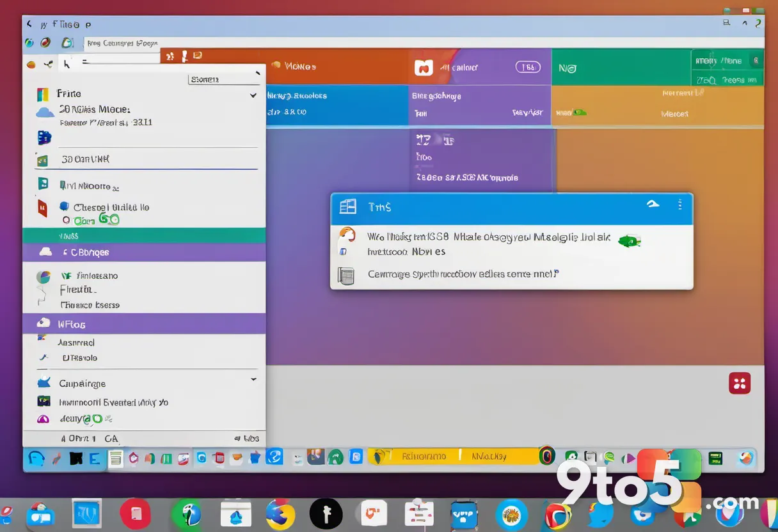778x532 pixels.
Task: Select the blue headphones icon in the window taskbar
Action: (x=36, y=458)
